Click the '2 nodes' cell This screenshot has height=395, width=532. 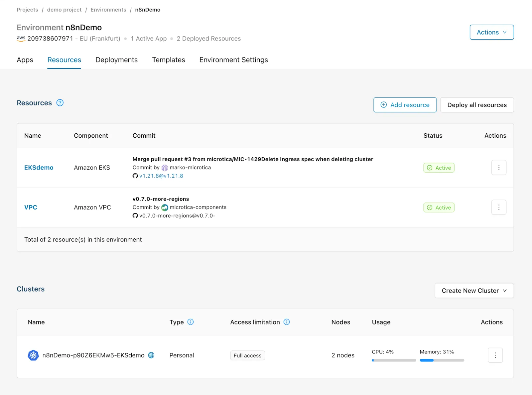coord(343,355)
